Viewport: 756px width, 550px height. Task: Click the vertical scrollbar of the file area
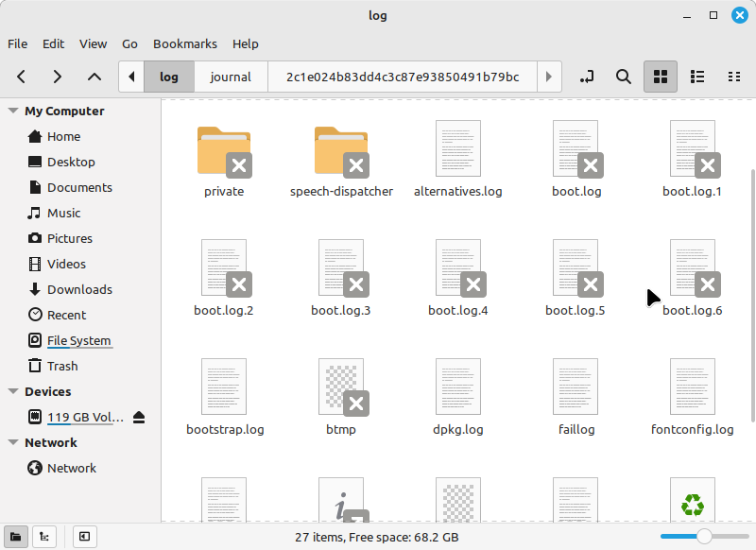tap(752, 296)
